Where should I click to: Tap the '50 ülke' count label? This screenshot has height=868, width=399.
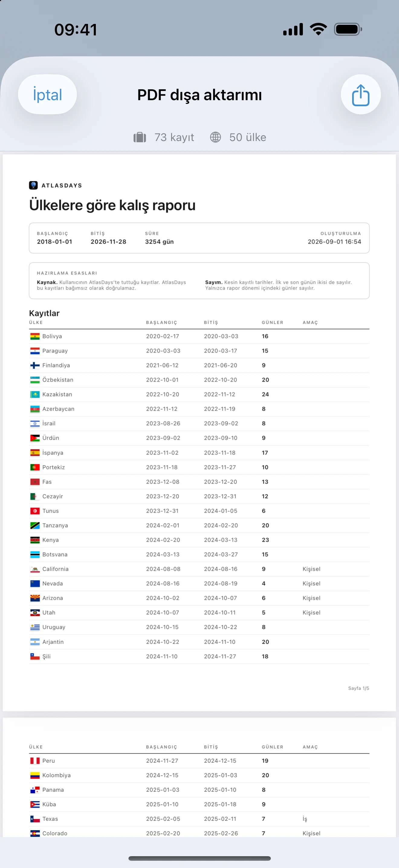point(248,137)
